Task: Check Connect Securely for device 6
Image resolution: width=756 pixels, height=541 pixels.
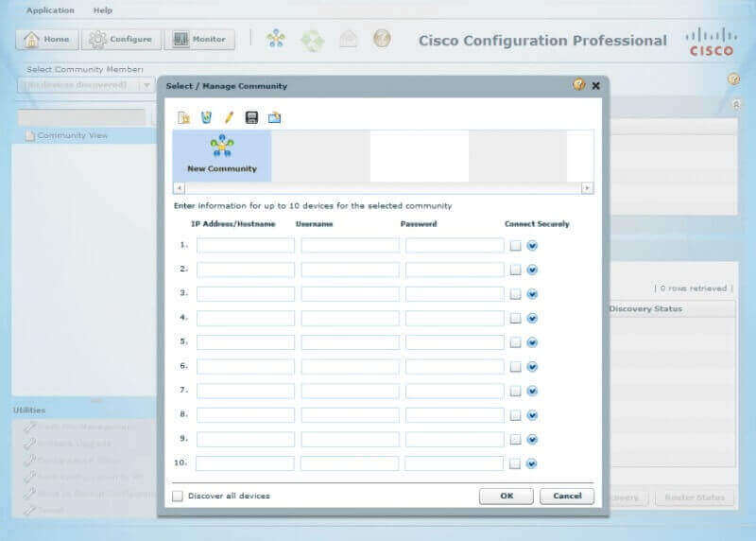Action: point(515,367)
